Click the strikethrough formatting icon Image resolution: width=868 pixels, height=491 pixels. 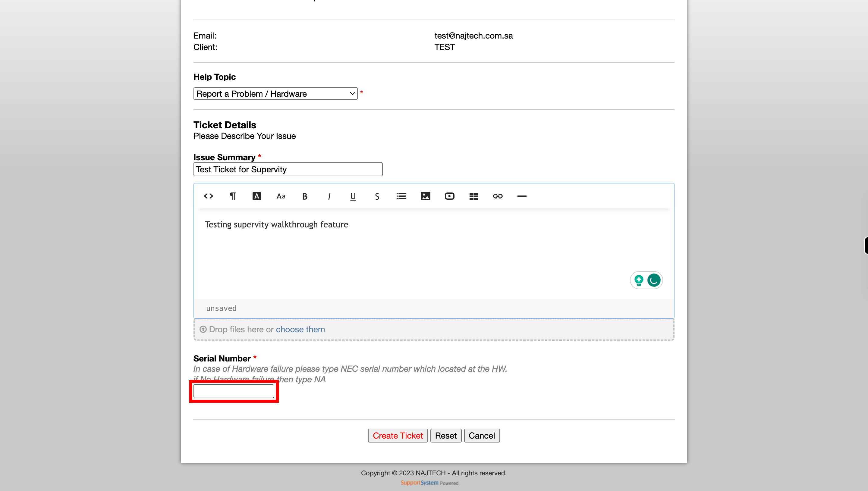point(377,196)
